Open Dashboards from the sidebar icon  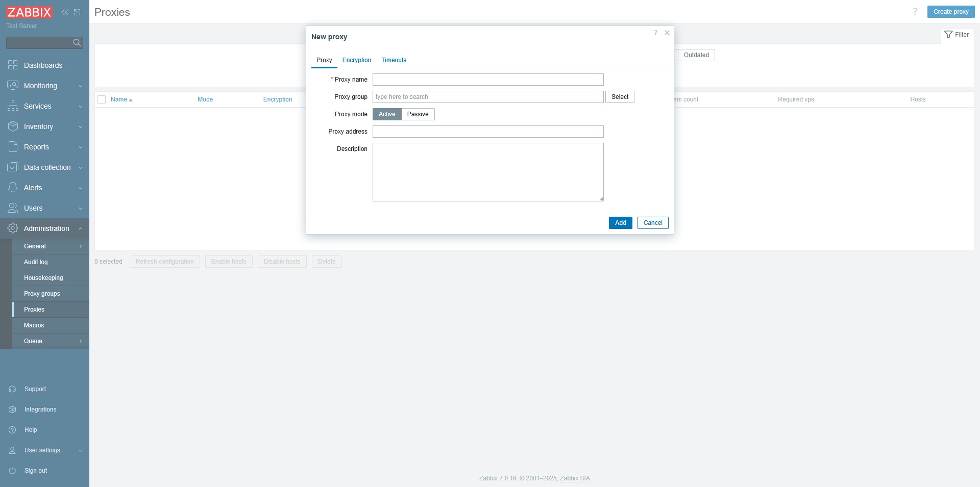click(13, 65)
